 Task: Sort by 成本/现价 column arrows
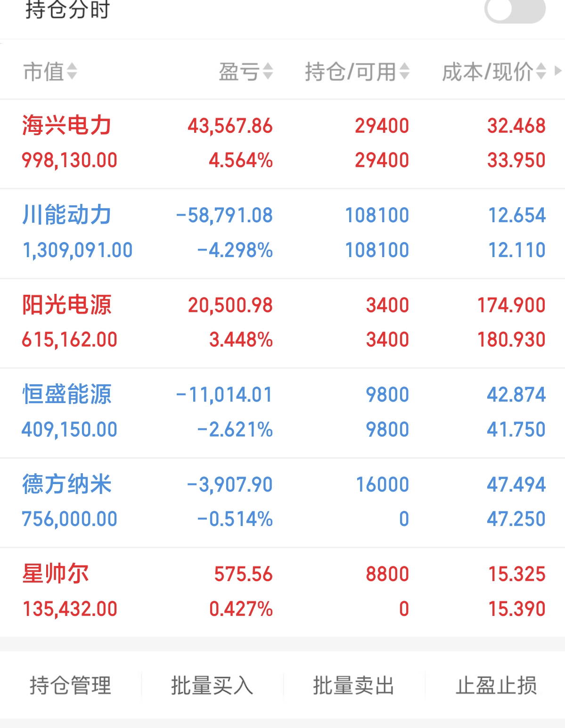click(x=541, y=72)
